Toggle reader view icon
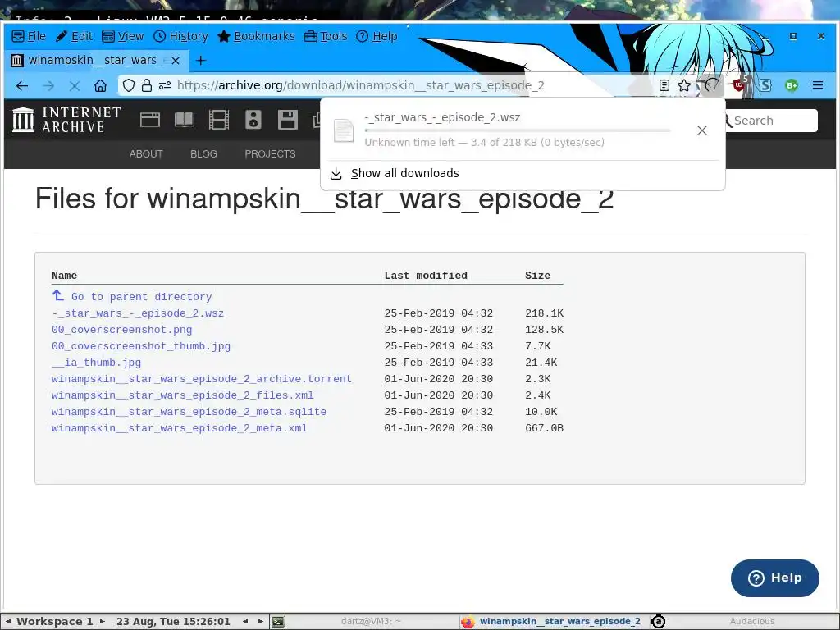The image size is (840, 630). tap(664, 85)
